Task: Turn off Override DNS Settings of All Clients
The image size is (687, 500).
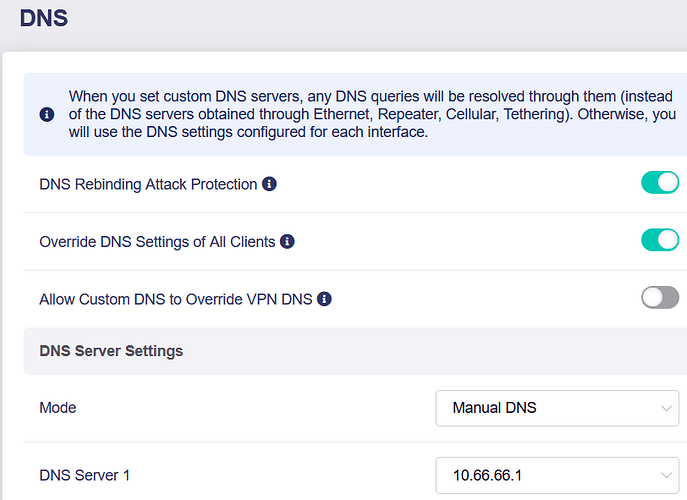Action: pos(660,240)
